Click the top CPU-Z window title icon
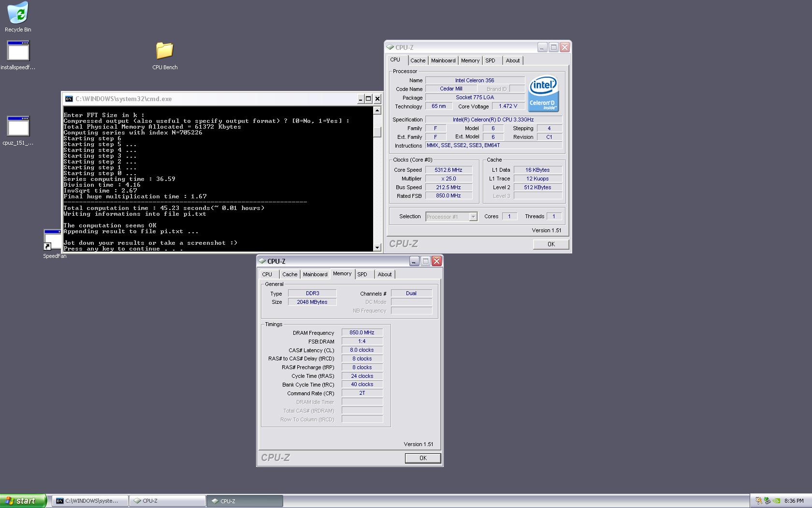 click(x=390, y=47)
